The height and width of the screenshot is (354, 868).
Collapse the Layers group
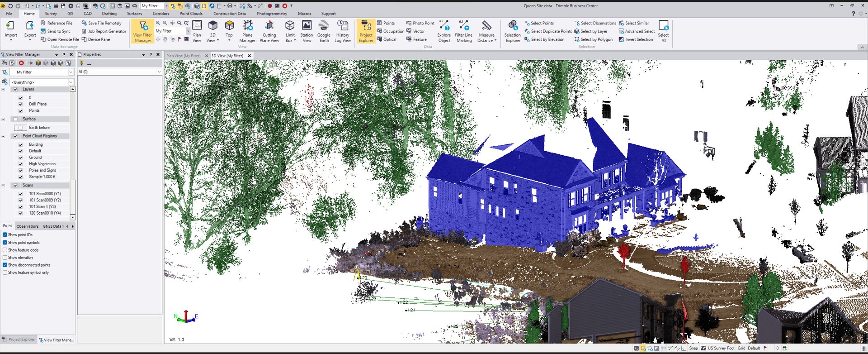pyautogui.click(x=3, y=90)
